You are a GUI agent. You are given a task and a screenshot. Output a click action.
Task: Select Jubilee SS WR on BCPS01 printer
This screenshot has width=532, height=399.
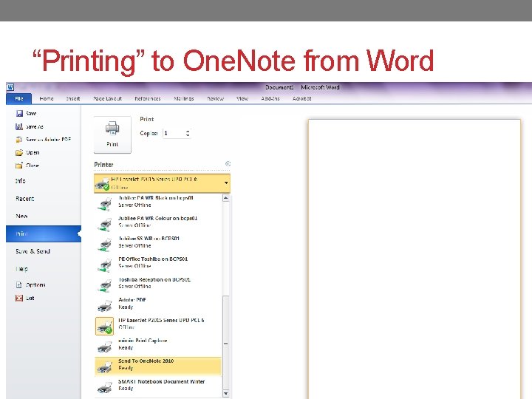tap(158, 242)
